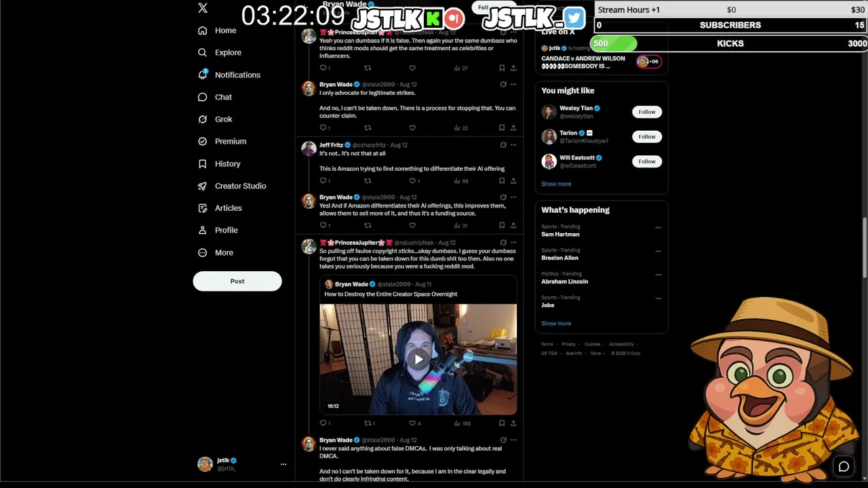Repost the 'Yes! And if Amazon differentiates' tweet
Image resolution: width=868 pixels, height=488 pixels.
tap(368, 225)
